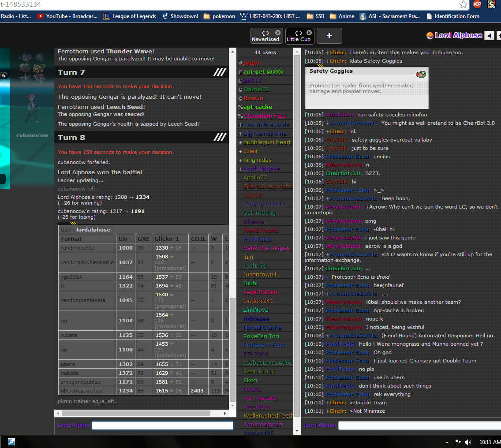Expand the Anime bookmarks folder
Screen dimensions: 501x448
[x=342, y=16]
